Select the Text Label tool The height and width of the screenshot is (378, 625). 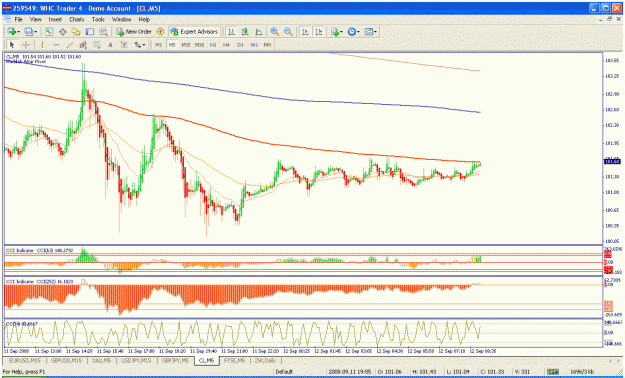click(124, 45)
